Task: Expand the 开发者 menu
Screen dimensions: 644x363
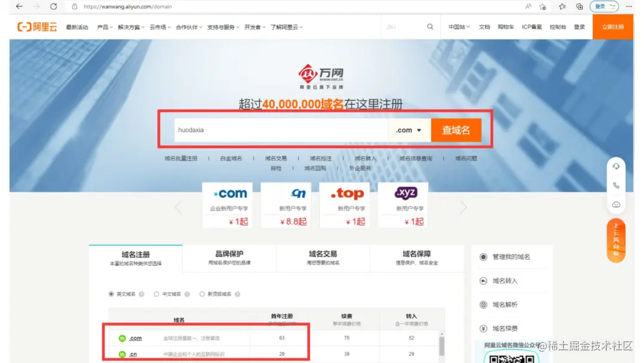Action: tap(255, 27)
